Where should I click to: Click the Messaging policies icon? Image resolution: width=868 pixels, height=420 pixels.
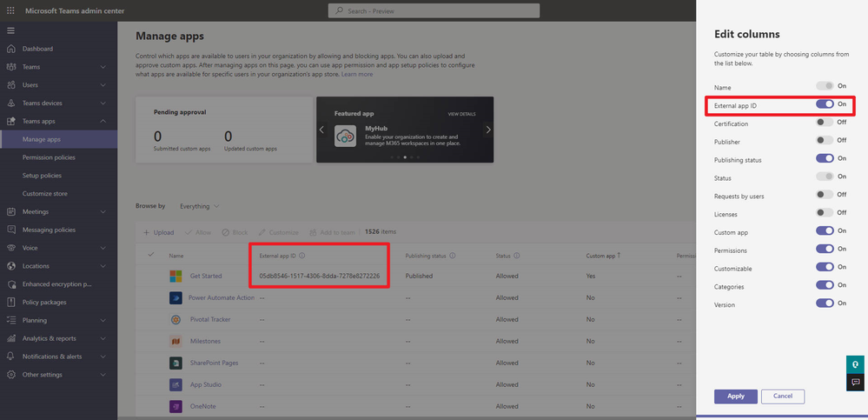pyautogui.click(x=10, y=230)
